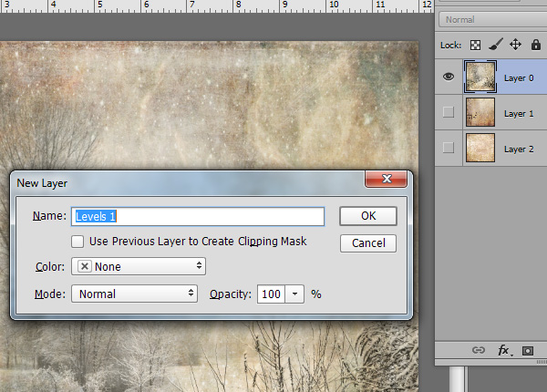Click the lock image pixels brush icon

[494, 44]
